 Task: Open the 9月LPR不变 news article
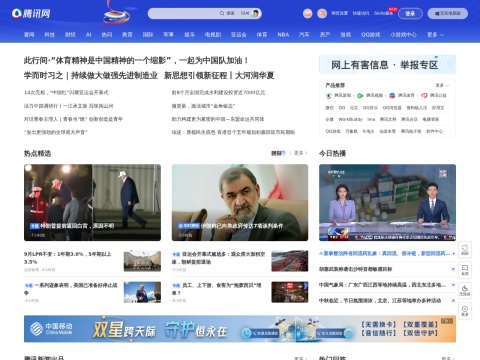point(68,258)
